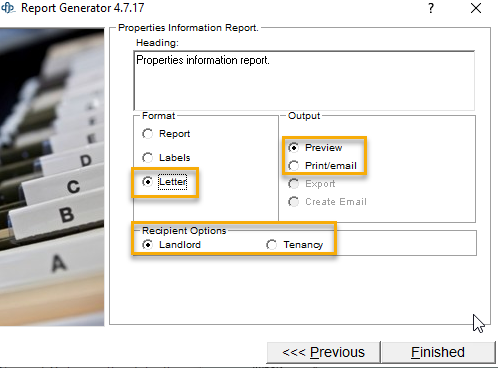Screen dimensions: 498x368
Task: Set recipient to Tenancy
Action: 272,245
